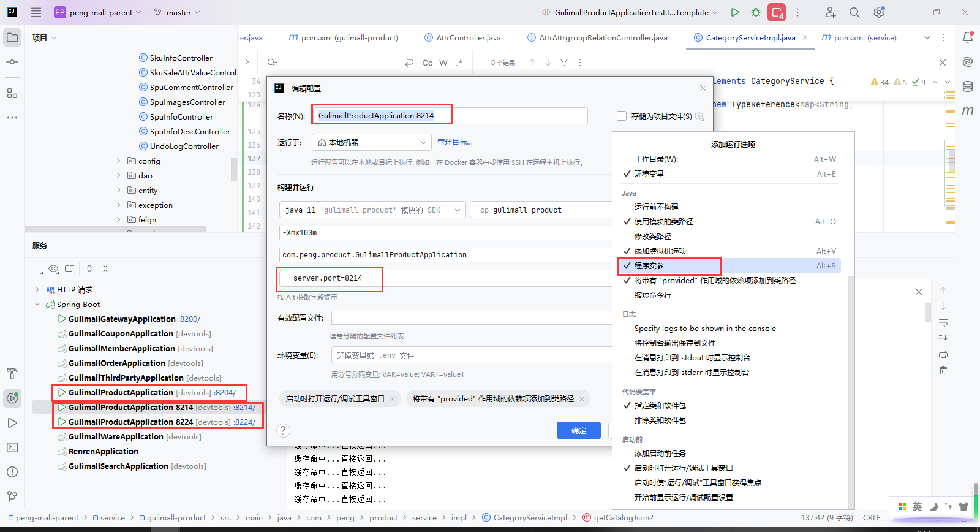This screenshot has height=532, width=980.
Task: Open the run configuration selector dropdown
Action: [631, 12]
